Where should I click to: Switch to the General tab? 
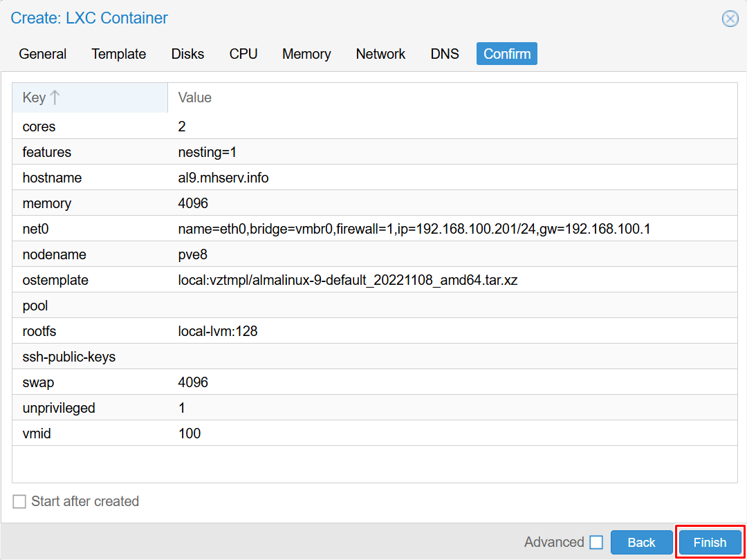coord(43,54)
